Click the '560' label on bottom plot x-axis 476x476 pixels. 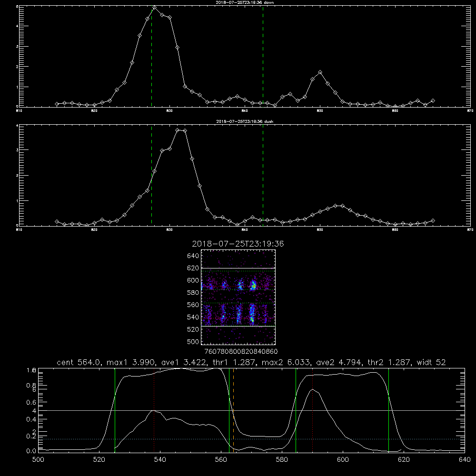pos(221,460)
